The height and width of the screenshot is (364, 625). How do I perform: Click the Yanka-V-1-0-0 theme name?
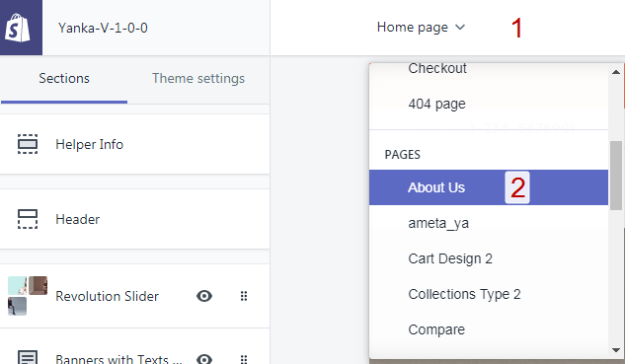[103, 28]
